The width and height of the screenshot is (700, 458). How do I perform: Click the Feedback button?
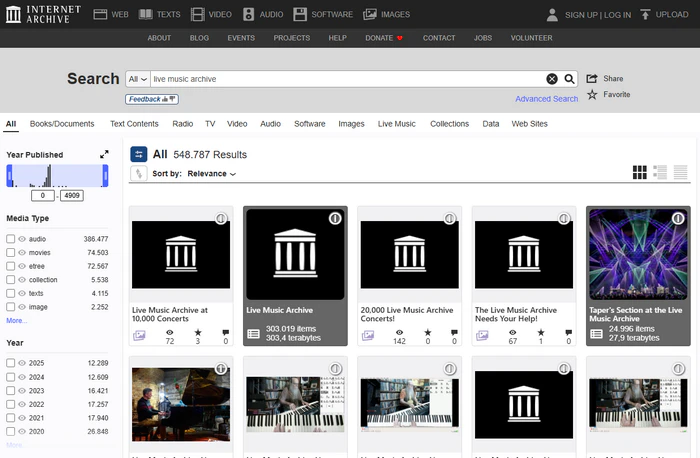click(152, 99)
